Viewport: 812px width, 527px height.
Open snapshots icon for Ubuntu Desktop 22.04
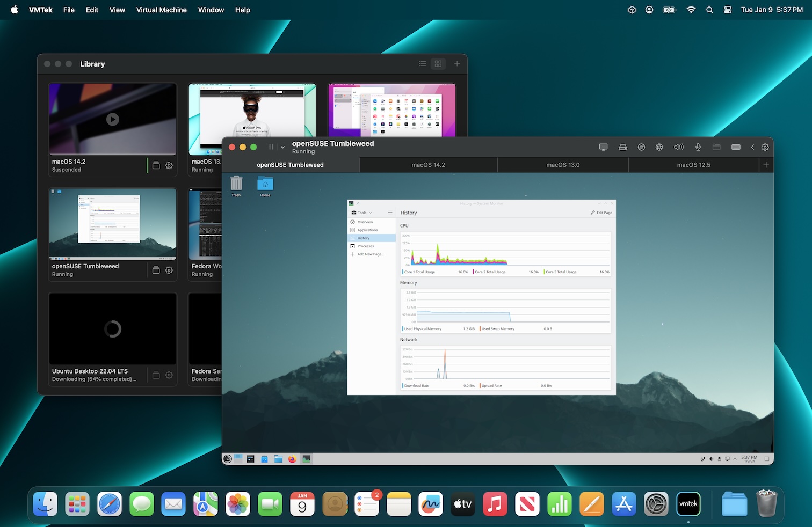(x=156, y=375)
